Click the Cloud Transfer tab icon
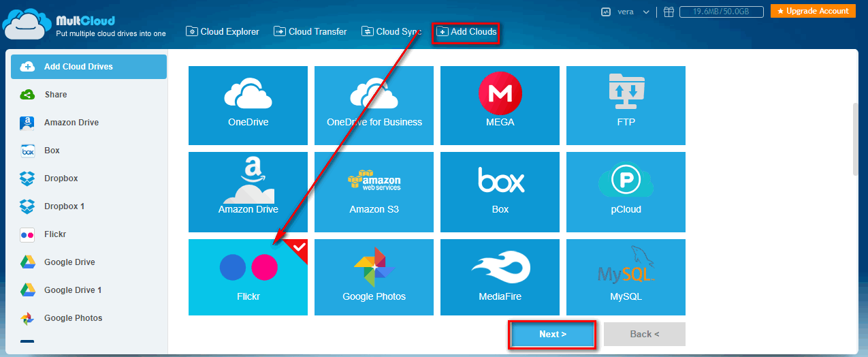Image resolution: width=868 pixels, height=357 pixels. pyautogui.click(x=279, y=31)
